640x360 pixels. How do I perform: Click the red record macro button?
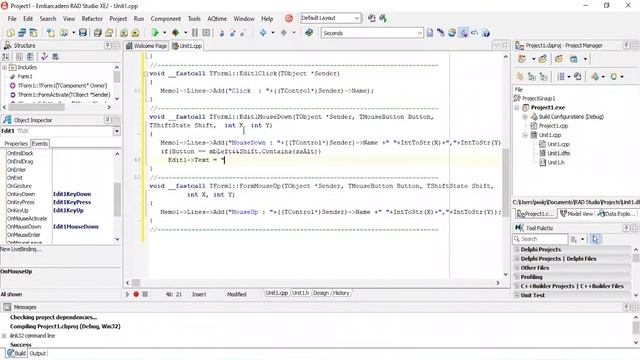tap(136, 294)
